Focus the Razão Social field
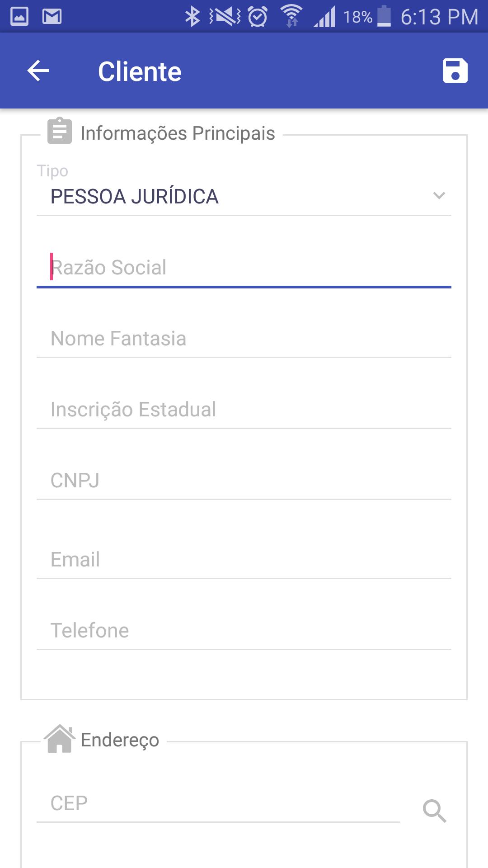Image resolution: width=488 pixels, height=868 pixels. point(244,268)
